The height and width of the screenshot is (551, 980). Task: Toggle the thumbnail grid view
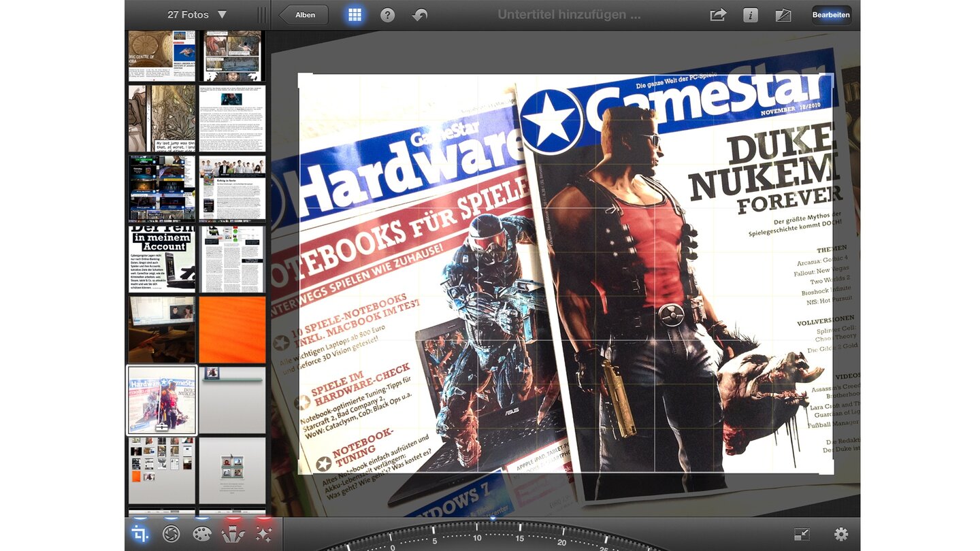pos(355,15)
